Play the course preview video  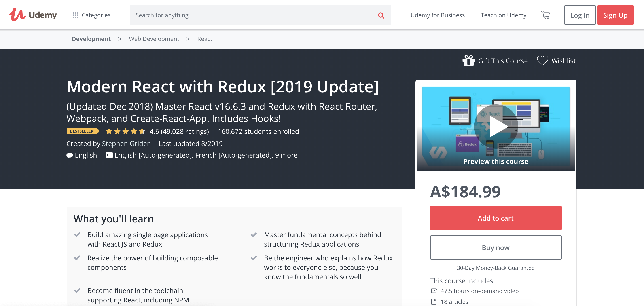[x=496, y=127]
